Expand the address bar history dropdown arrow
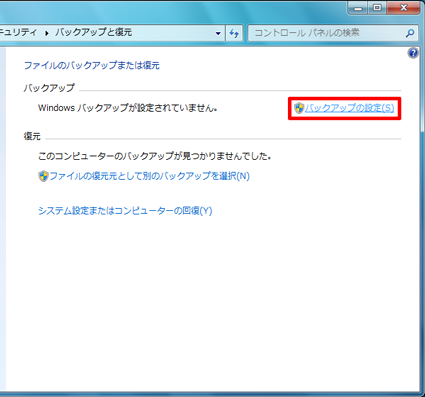The height and width of the screenshot is (397, 425). click(218, 33)
